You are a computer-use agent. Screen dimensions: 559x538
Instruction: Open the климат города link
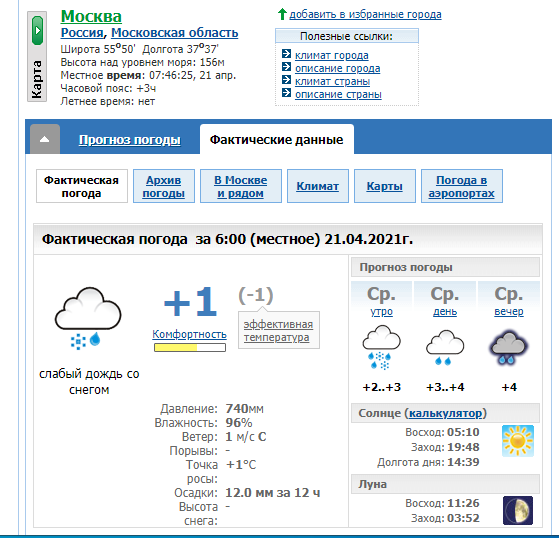(x=332, y=55)
